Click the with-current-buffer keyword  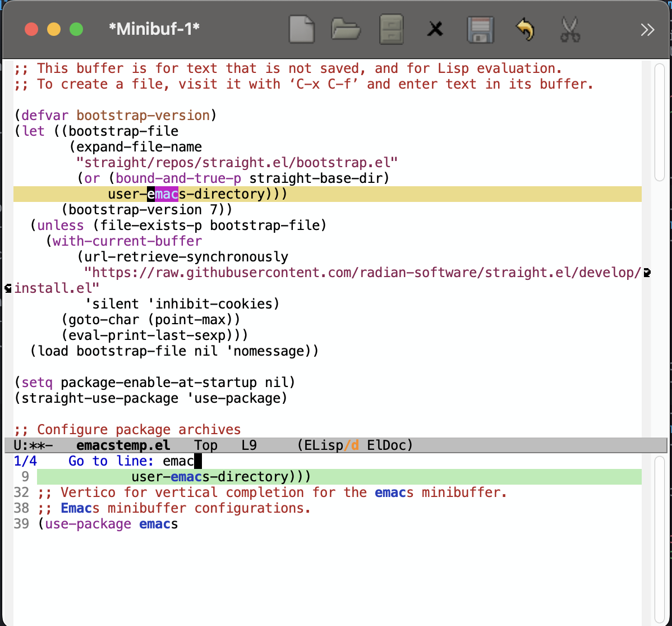[127, 241]
